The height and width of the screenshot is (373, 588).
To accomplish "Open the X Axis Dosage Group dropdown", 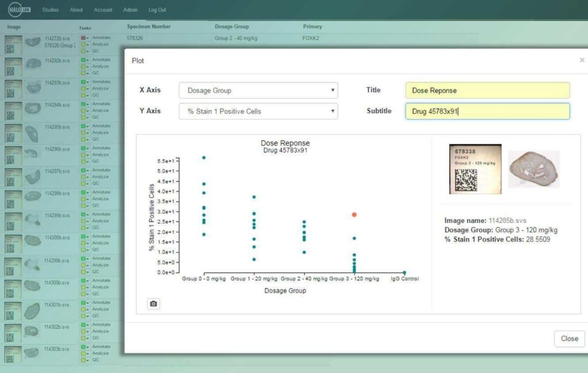I will [x=258, y=91].
